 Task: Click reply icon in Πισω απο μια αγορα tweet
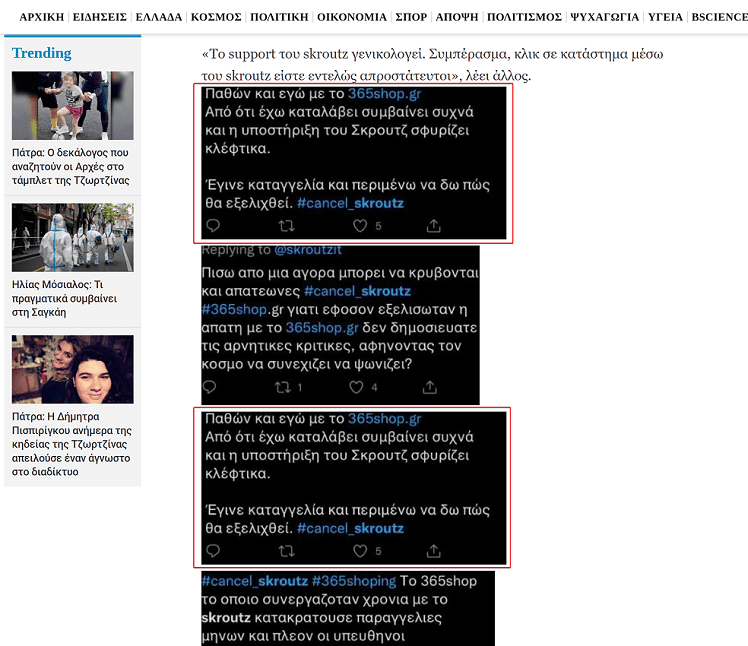[209, 387]
